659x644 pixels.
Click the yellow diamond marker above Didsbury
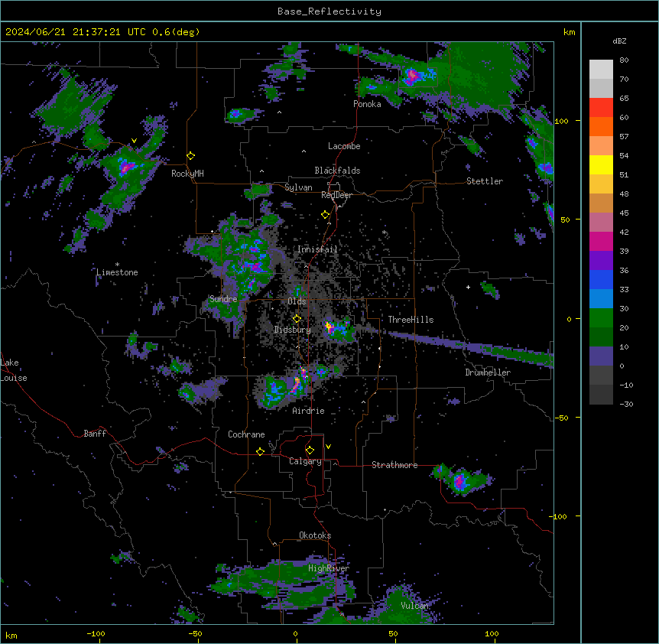297,319
